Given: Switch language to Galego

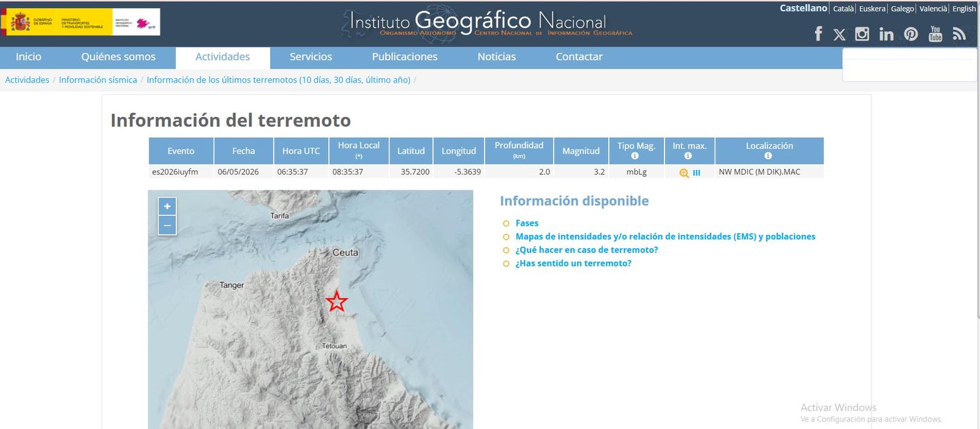Looking at the screenshot, I should 902,9.
